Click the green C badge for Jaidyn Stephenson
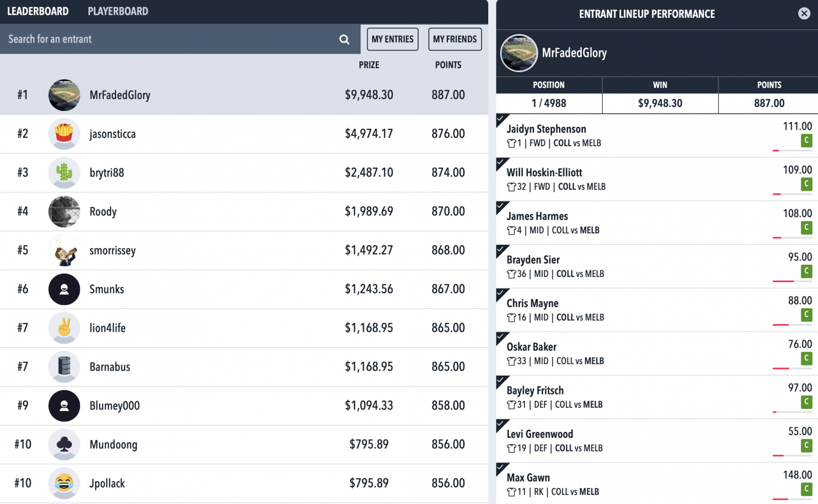This screenshot has height=504, width=818. click(806, 141)
